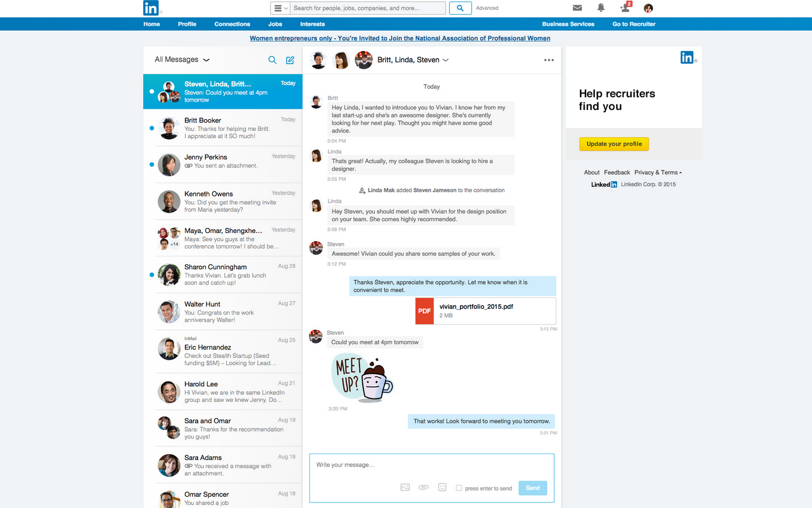The height and width of the screenshot is (508, 812).
Task: Go to the Home tab
Action: (x=152, y=24)
